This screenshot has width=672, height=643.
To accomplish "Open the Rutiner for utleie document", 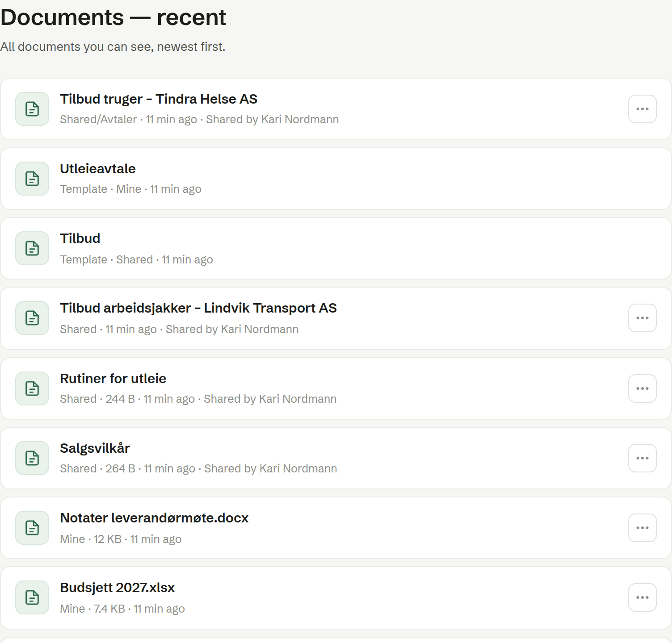I will [113, 379].
